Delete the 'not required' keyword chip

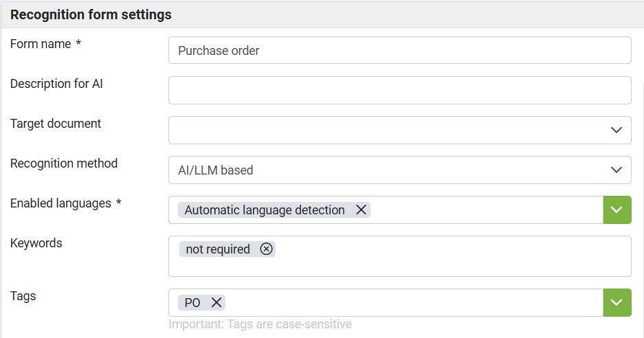pos(267,249)
